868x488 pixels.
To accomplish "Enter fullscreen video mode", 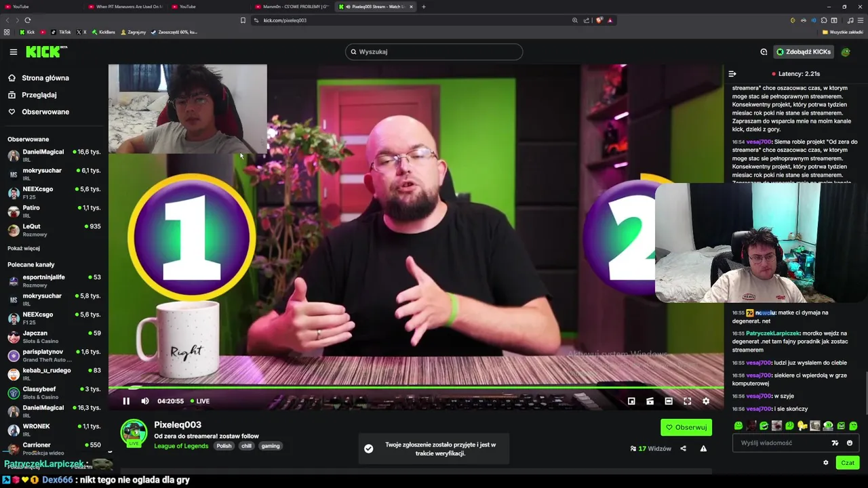I will (687, 401).
